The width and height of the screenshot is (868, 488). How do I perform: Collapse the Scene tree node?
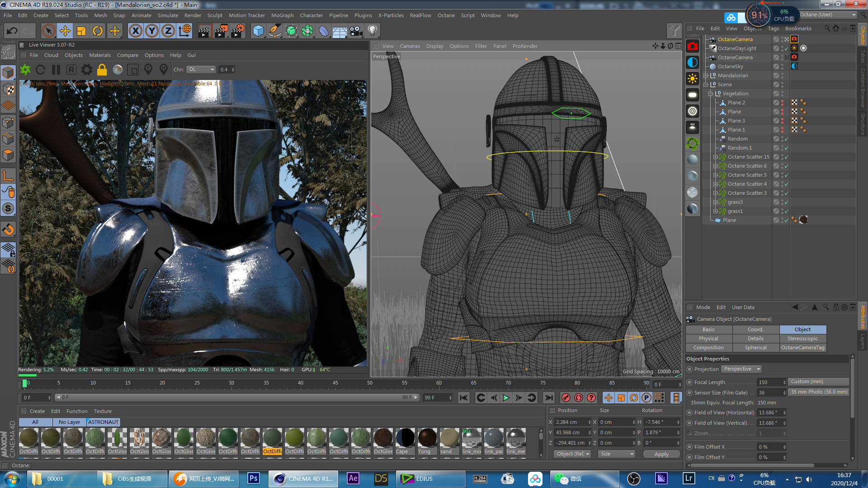point(705,84)
